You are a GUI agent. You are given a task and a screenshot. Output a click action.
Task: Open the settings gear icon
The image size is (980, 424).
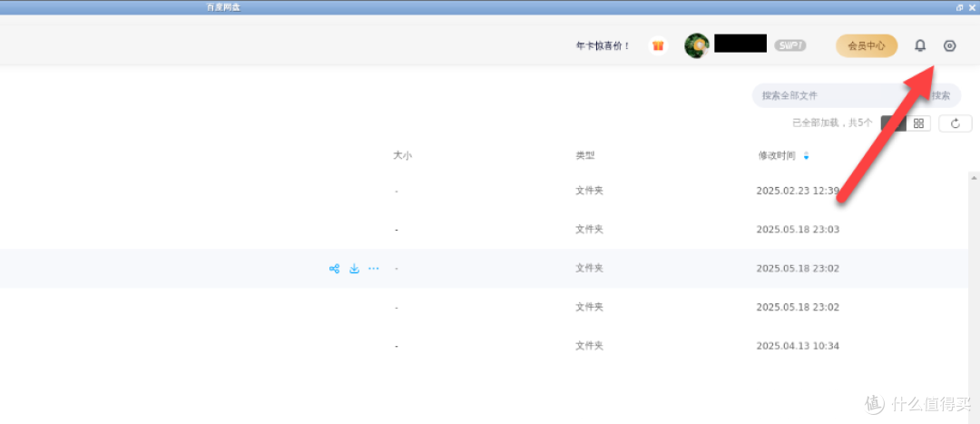pyautogui.click(x=949, y=45)
